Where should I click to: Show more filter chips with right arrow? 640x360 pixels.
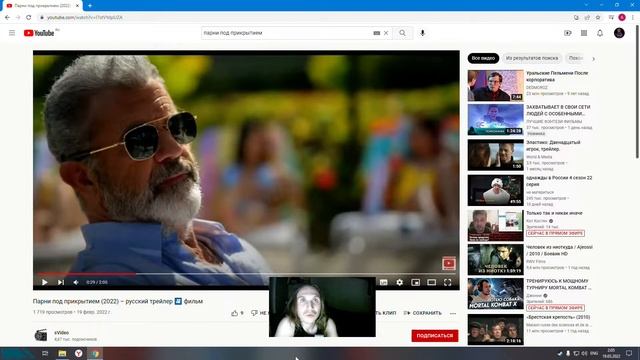tap(593, 59)
